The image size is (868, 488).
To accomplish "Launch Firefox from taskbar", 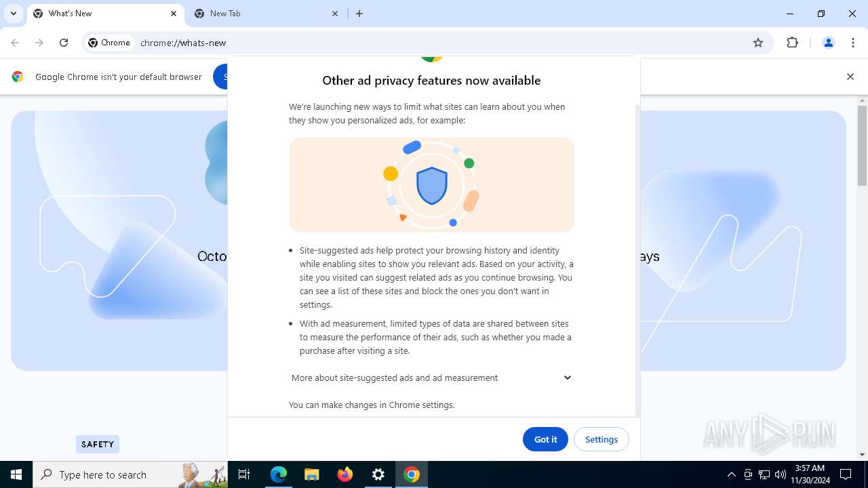I will pyautogui.click(x=345, y=474).
